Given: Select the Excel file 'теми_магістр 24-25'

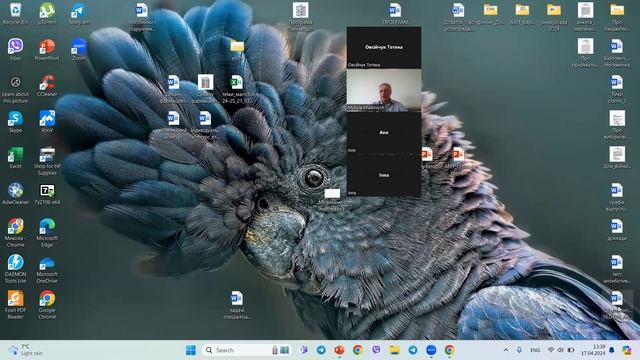Looking at the screenshot, I should 237,88.
